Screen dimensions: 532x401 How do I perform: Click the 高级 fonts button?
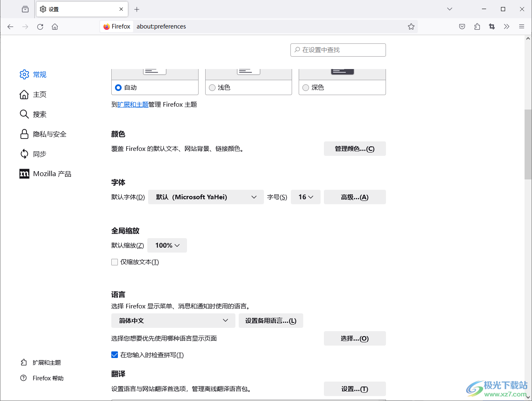(355, 197)
